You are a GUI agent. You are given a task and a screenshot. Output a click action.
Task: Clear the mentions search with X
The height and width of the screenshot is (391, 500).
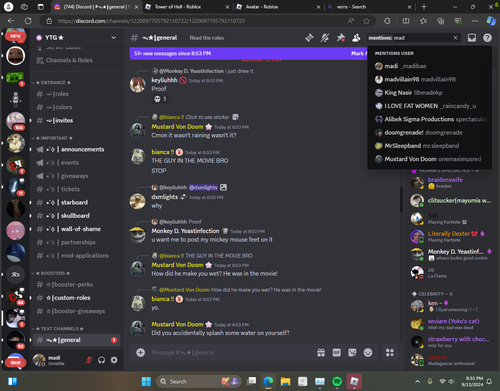tap(455, 38)
